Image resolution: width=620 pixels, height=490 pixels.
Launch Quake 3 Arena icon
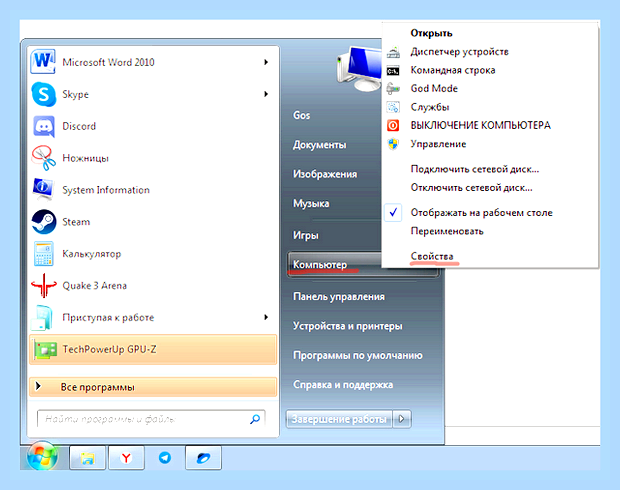[43, 285]
